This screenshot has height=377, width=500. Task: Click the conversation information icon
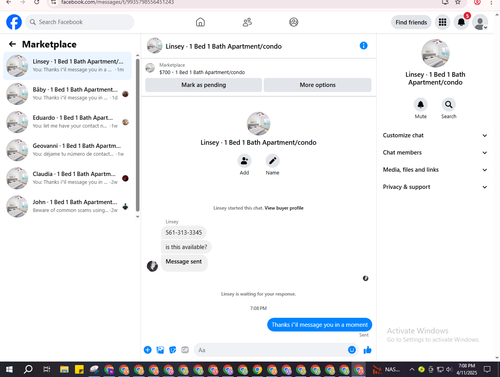click(x=364, y=46)
